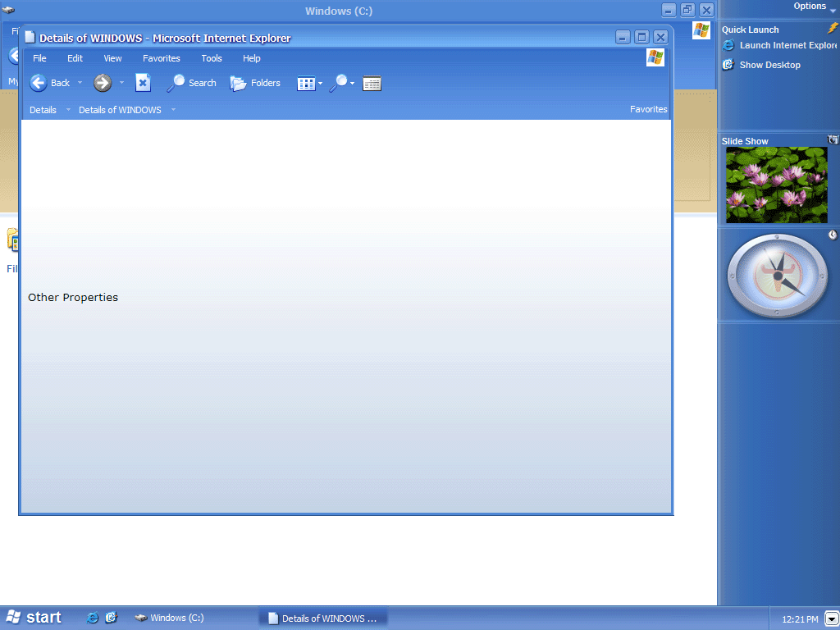The image size is (840, 630).
Task: Open the View menu
Action: click(x=112, y=58)
